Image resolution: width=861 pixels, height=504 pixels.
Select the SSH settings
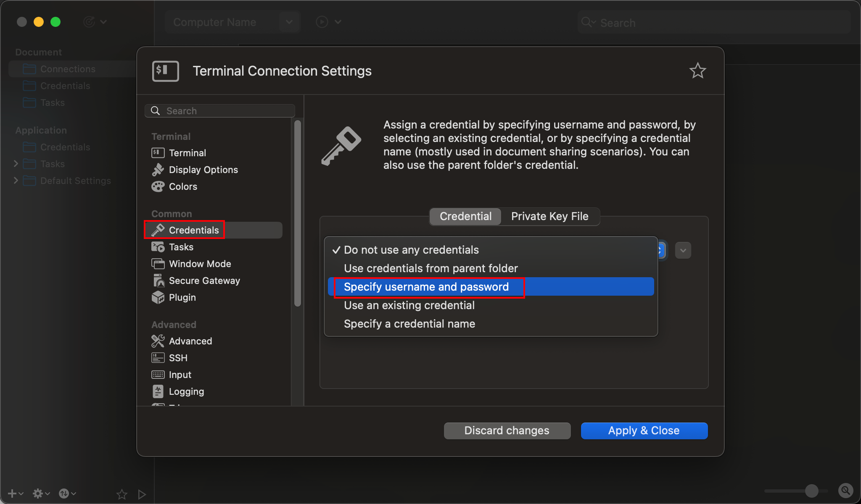point(177,357)
